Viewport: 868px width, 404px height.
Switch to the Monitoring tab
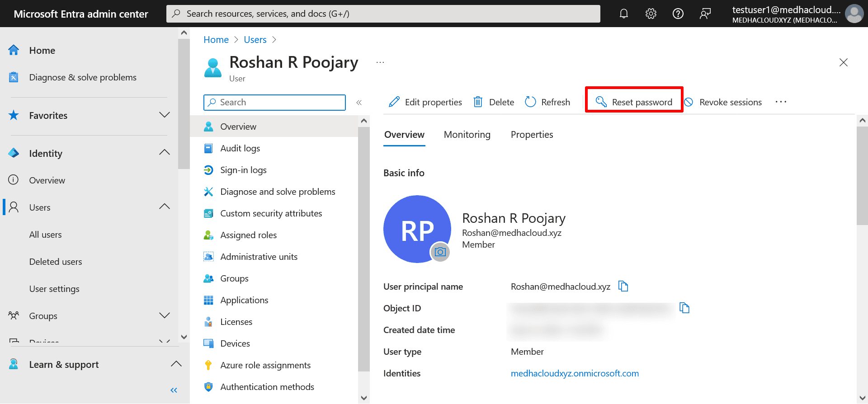point(467,135)
